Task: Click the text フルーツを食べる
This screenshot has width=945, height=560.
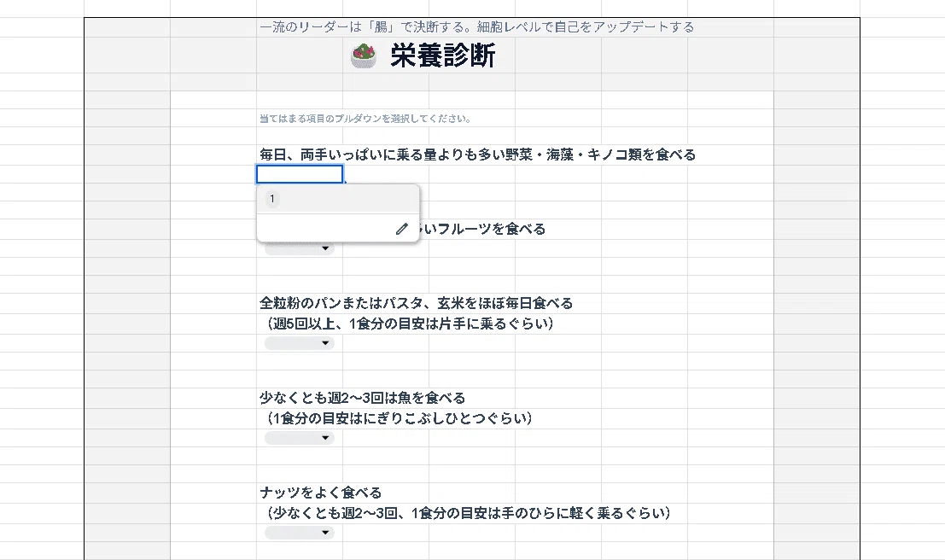Action: point(491,229)
